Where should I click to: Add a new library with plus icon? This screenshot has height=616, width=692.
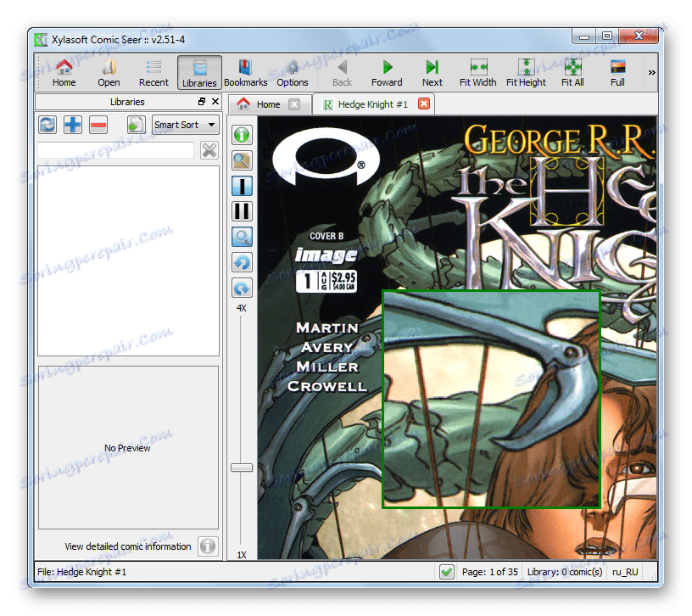point(73,125)
